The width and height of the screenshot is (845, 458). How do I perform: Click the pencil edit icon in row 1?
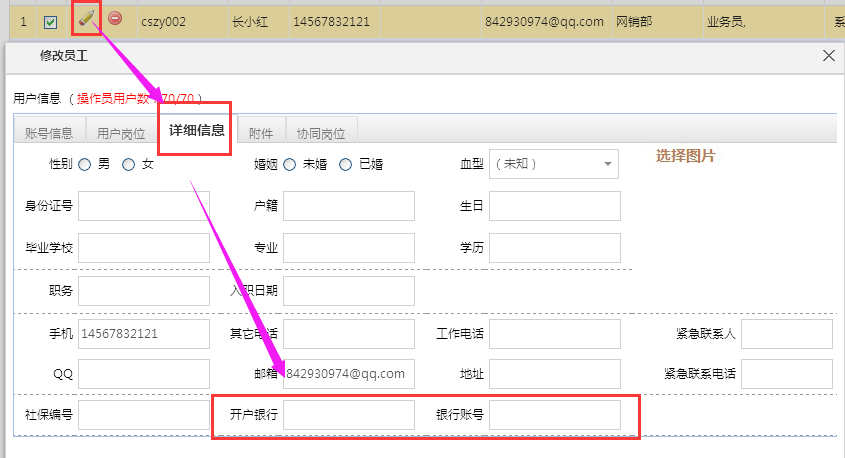[x=87, y=19]
